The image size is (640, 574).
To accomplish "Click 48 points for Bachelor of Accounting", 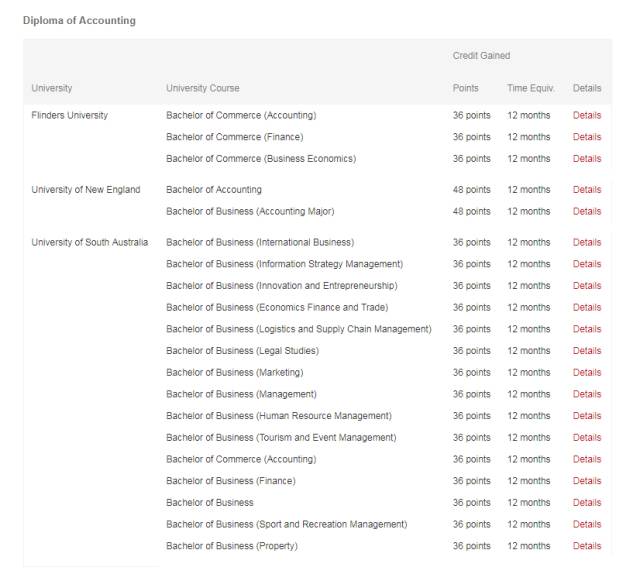I will pyautogui.click(x=471, y=190).
